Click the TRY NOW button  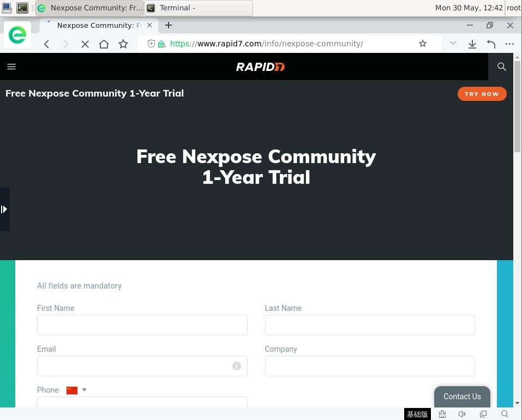click(x=482, y=94)
